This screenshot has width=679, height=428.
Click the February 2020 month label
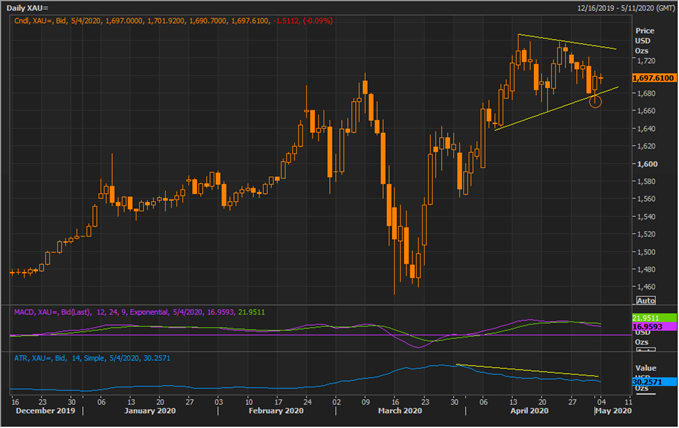tap(276, 411)
